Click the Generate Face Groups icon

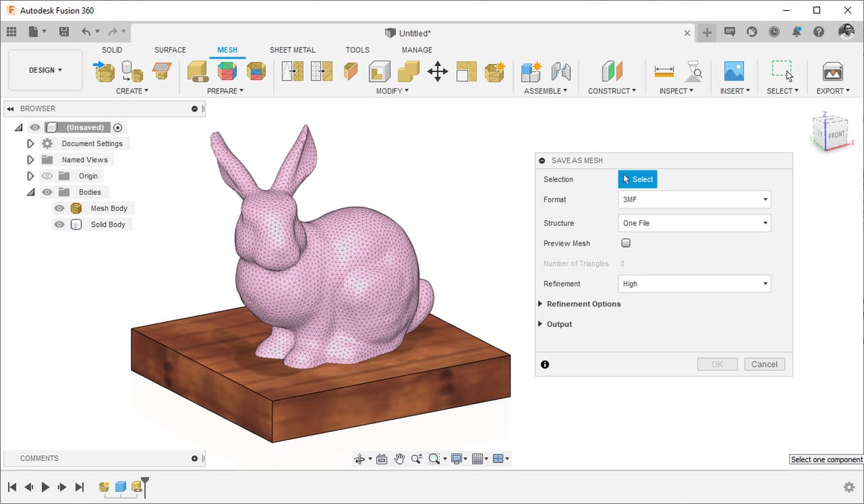(x=228, y=71)
